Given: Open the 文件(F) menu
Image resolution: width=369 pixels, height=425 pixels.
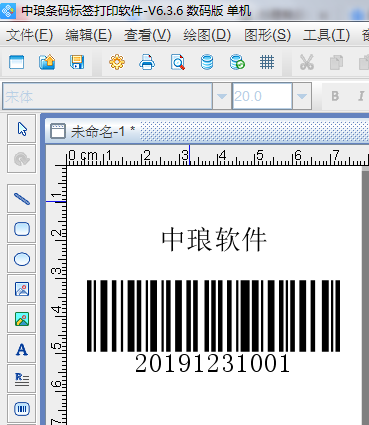Looking at the screenshot, I should [29, 35].
